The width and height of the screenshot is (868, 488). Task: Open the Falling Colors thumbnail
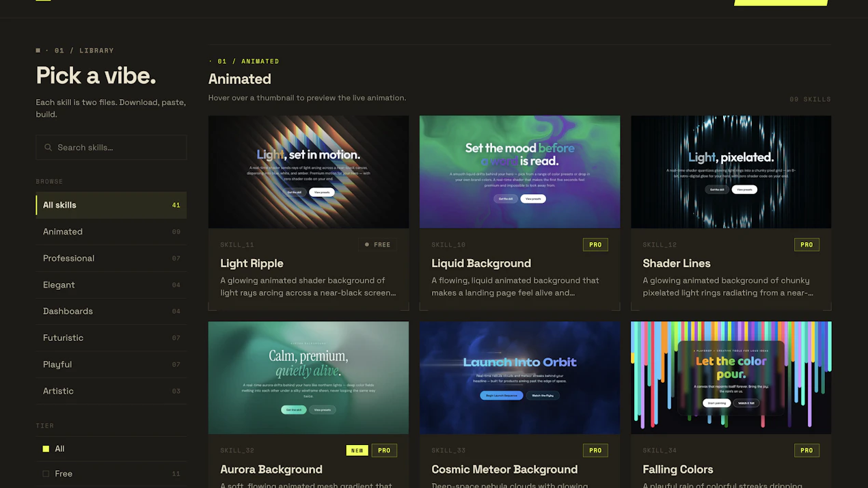[731, 377]
